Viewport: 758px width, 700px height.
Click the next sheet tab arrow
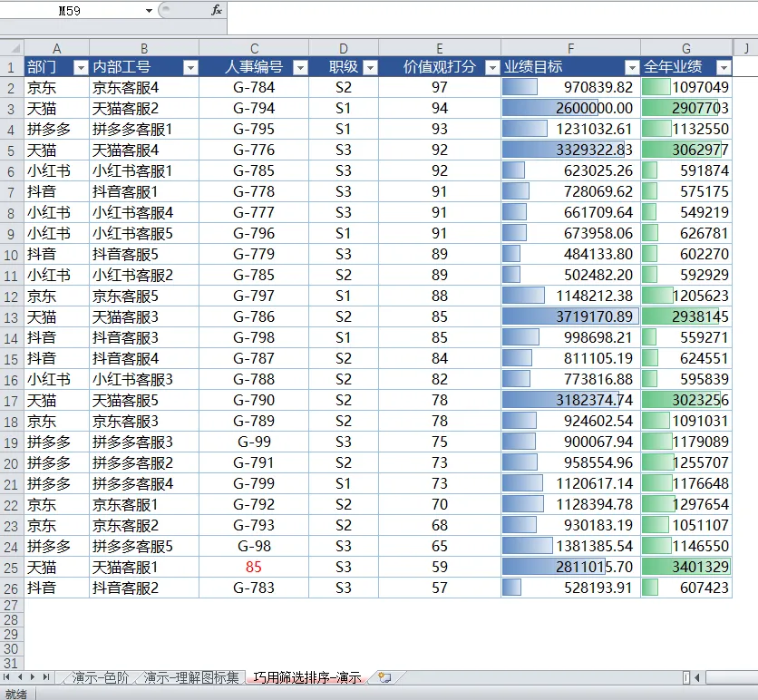click(x=33, y=676)
